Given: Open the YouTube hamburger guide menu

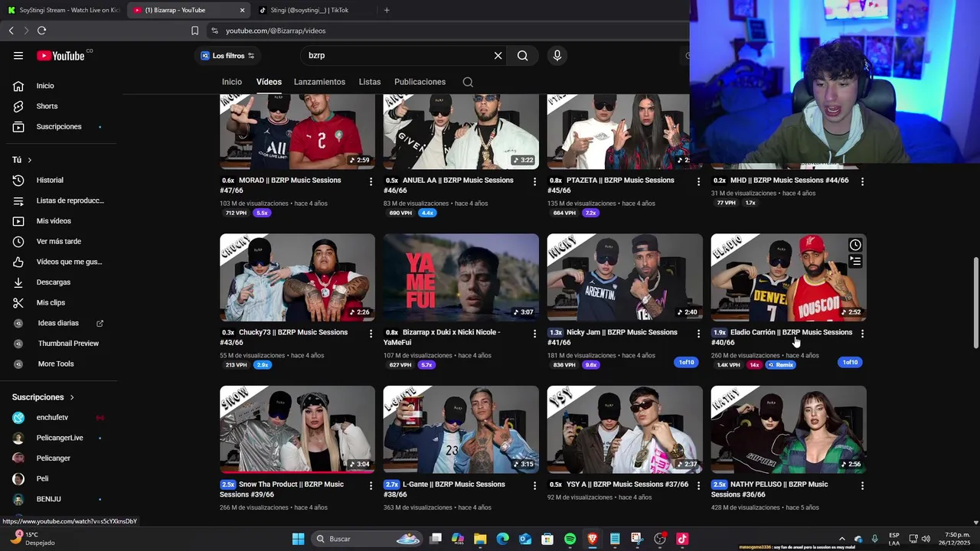Looking at the screenshot, I should click(x=18, y=55).
